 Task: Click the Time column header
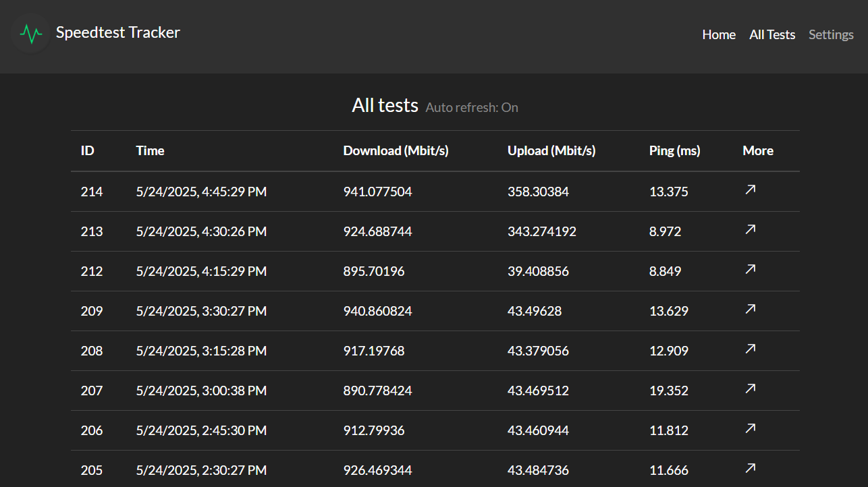[x=150, y=150]
